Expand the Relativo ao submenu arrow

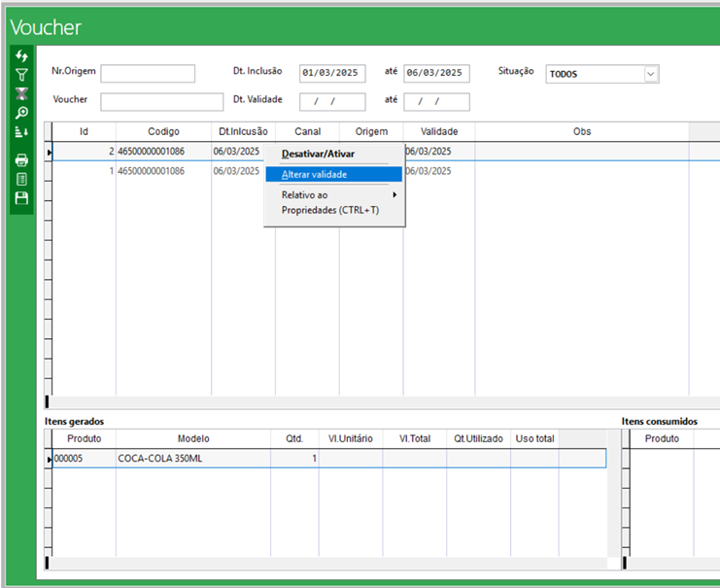(x=394, y=195)
